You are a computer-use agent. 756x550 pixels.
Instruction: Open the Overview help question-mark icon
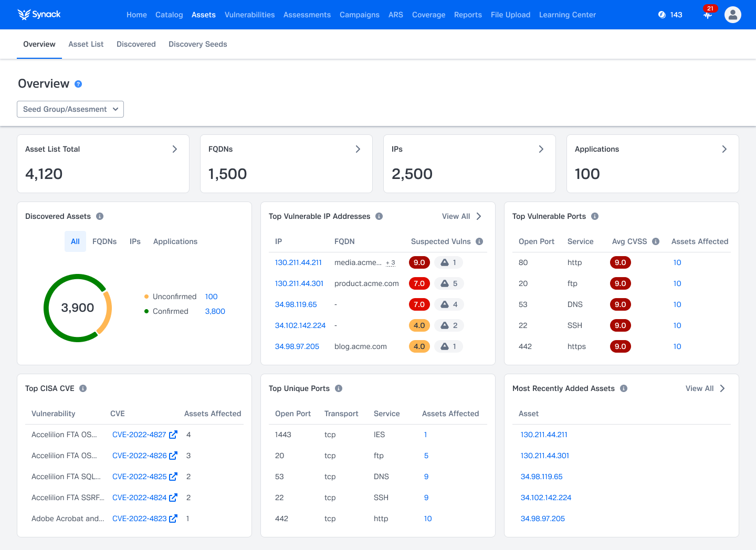(x=78, y=84)
